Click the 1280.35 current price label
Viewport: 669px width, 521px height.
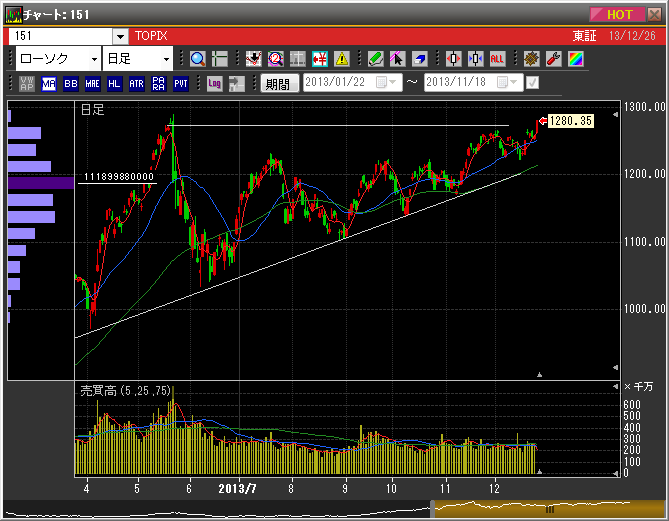click(x=571, y=121)
